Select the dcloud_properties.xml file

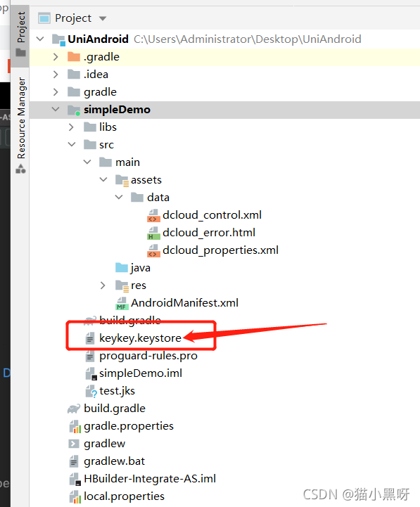click(x=221, y=250)
